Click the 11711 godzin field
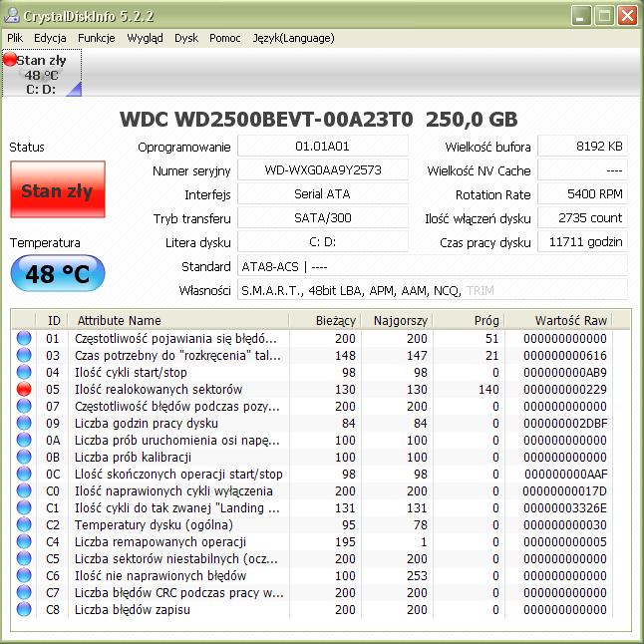Screen dimensions: 644x644 pyautogui.click(x=583, y=242)
